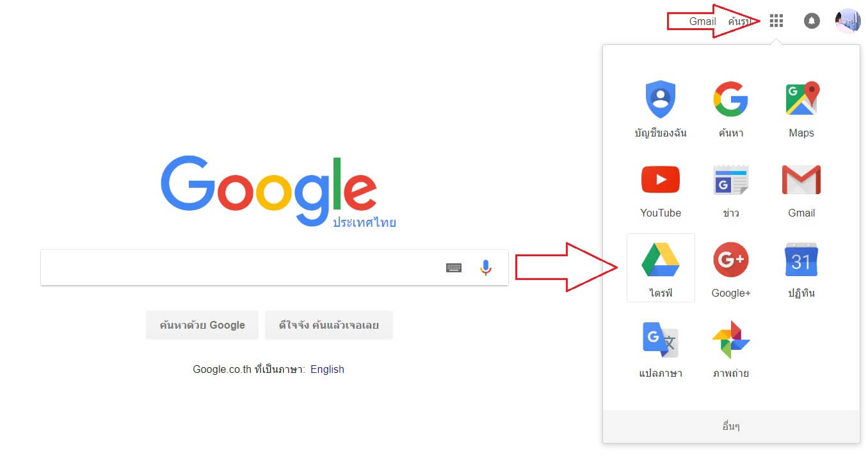Open the Google apps grid icon

point(776,21)
